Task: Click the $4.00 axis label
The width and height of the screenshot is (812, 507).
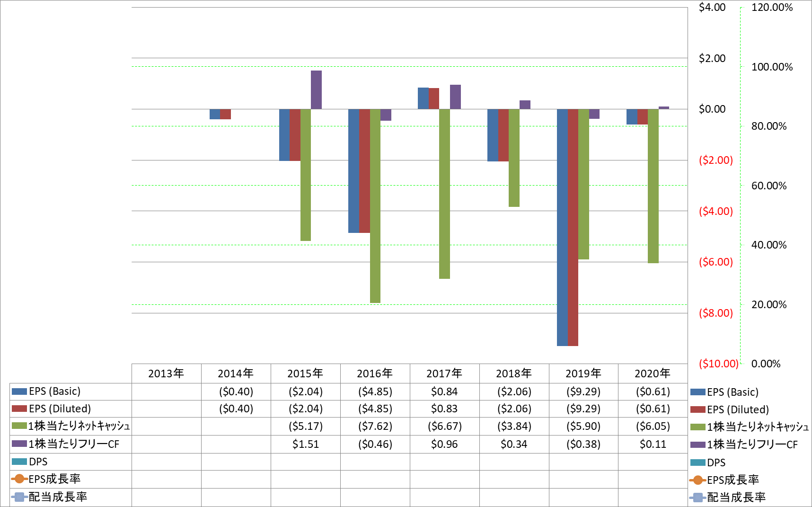Action: [x=712, y=8]
